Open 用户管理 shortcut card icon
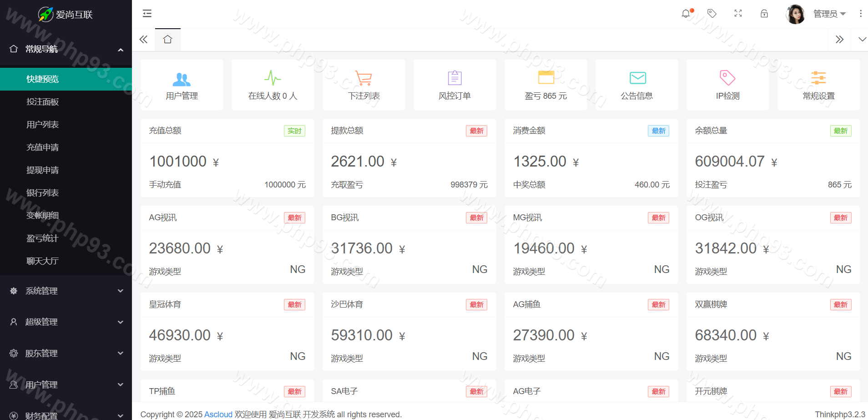 [182, 79]
